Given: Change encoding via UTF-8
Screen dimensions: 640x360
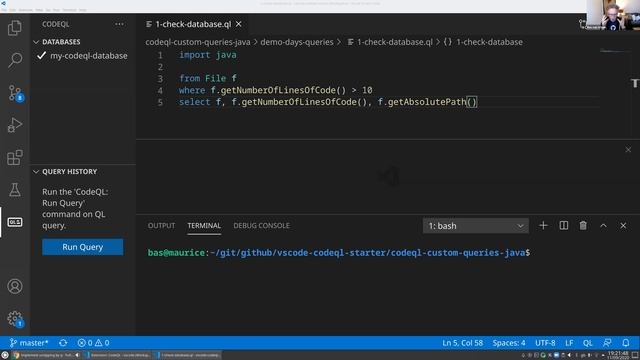Looking at the screenshot, I should point(545,343).
